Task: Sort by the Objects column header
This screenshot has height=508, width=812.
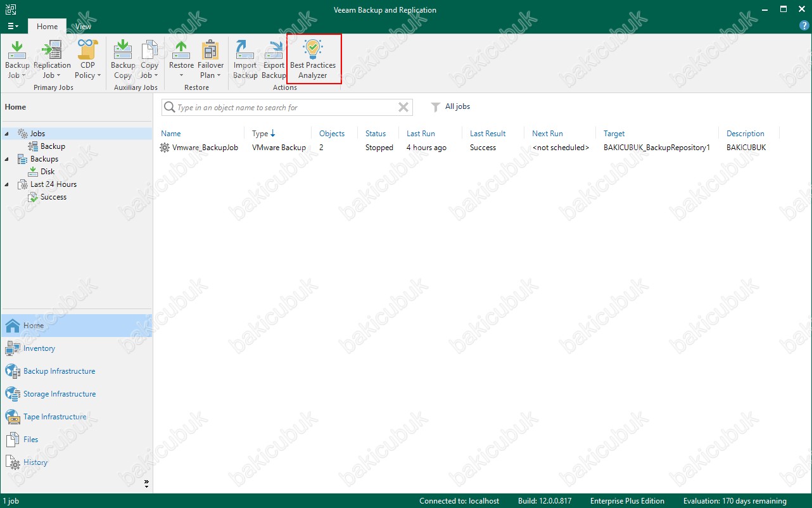Action: click(332, 134)
